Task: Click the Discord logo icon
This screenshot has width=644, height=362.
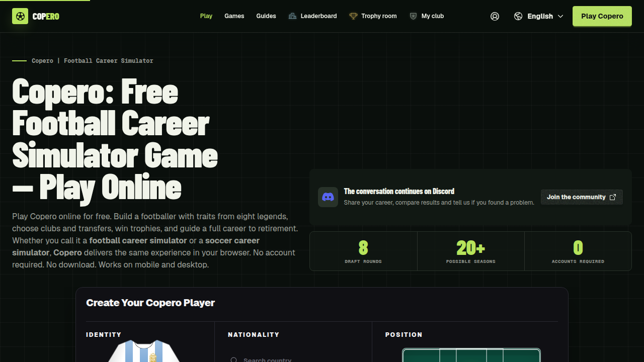Action: click(x=328, y=197)
